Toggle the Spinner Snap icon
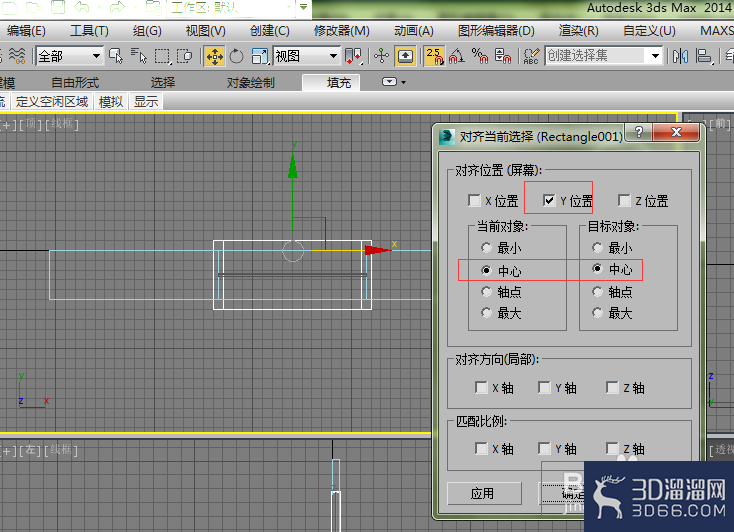 (x=503, y=56)
